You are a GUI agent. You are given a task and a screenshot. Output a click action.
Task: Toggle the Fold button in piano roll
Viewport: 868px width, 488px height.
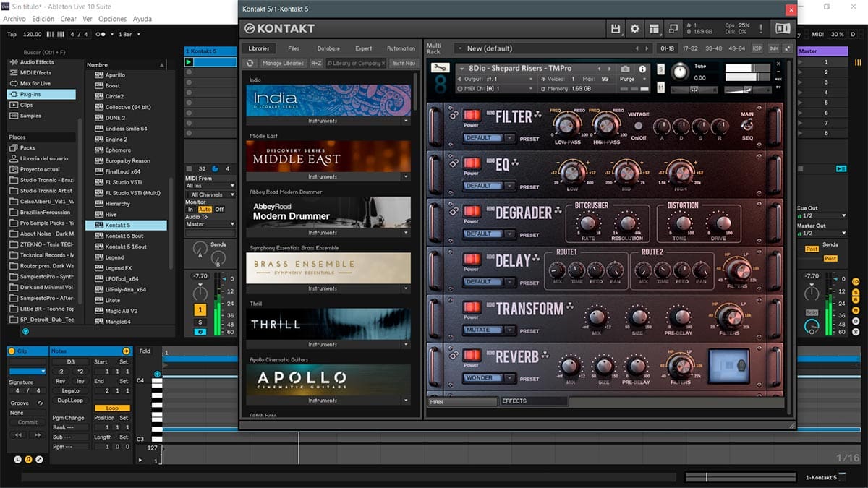[x=145, y=351]
